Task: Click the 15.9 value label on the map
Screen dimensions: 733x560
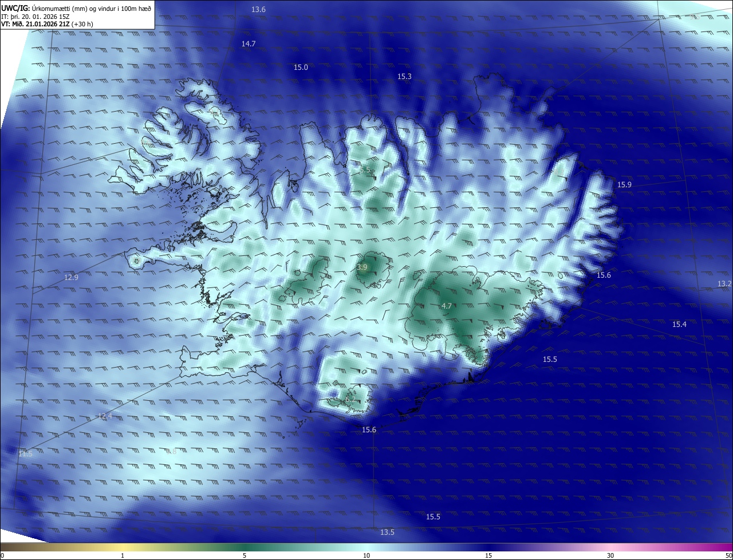Action: [x=624, y=185]
